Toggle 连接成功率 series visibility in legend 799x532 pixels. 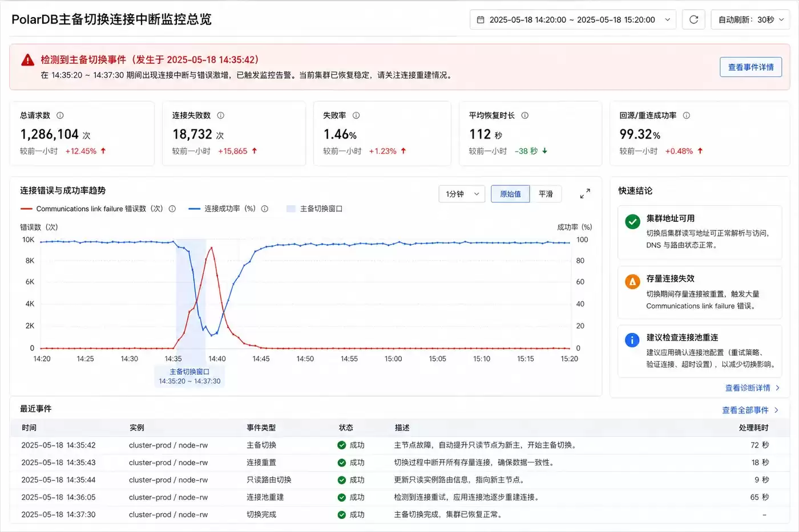pos(222,209)
